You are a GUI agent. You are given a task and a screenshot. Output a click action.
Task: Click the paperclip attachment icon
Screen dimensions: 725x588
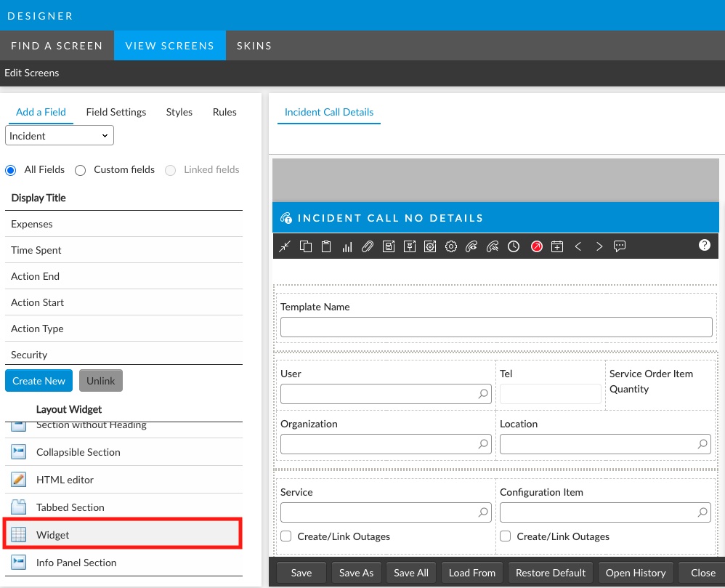(x=368, y=246)
